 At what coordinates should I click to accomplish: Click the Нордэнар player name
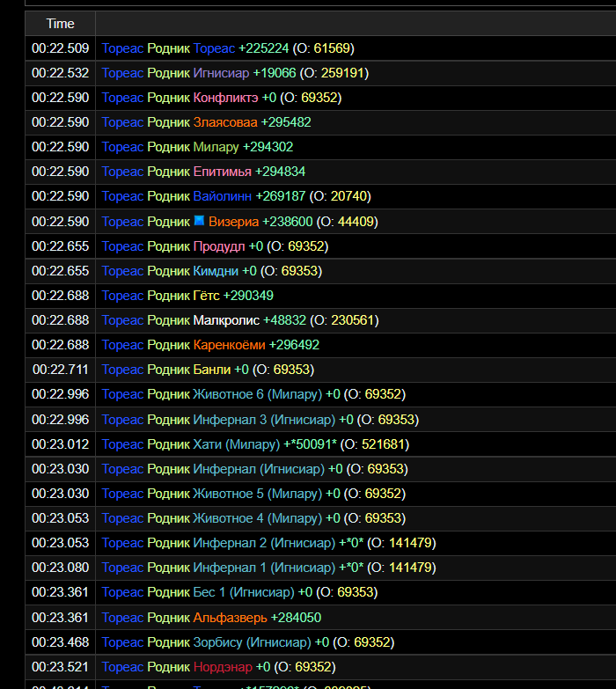(x=223, y=667)
